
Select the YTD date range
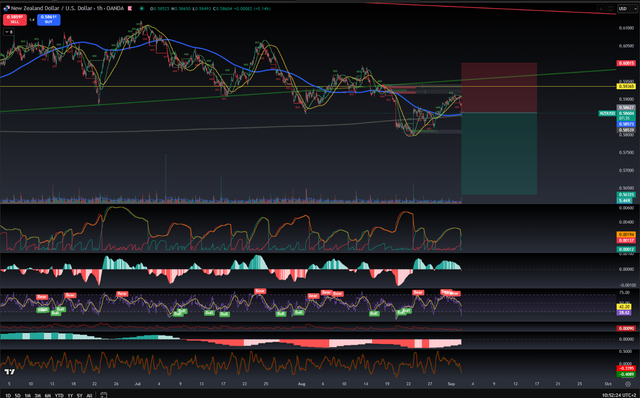coord(59,395)
